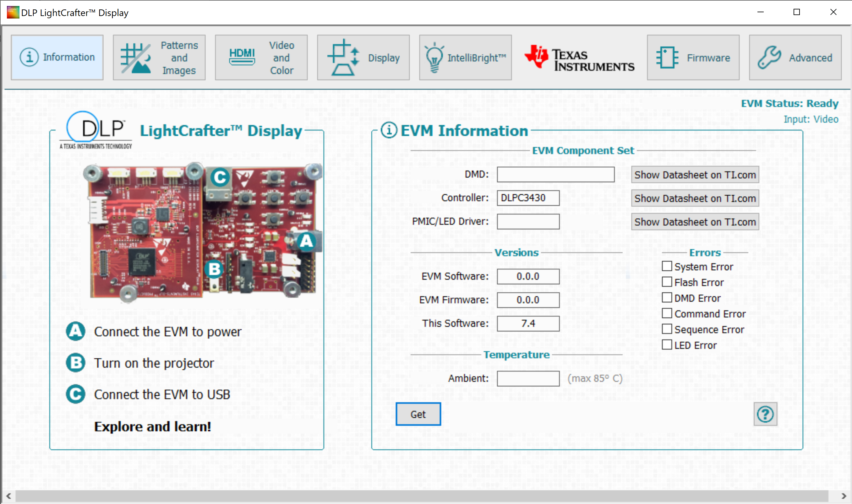Open the Information tab
Image resolution: width=852 pixels, height=504 pixels.
tap(57, 57)
